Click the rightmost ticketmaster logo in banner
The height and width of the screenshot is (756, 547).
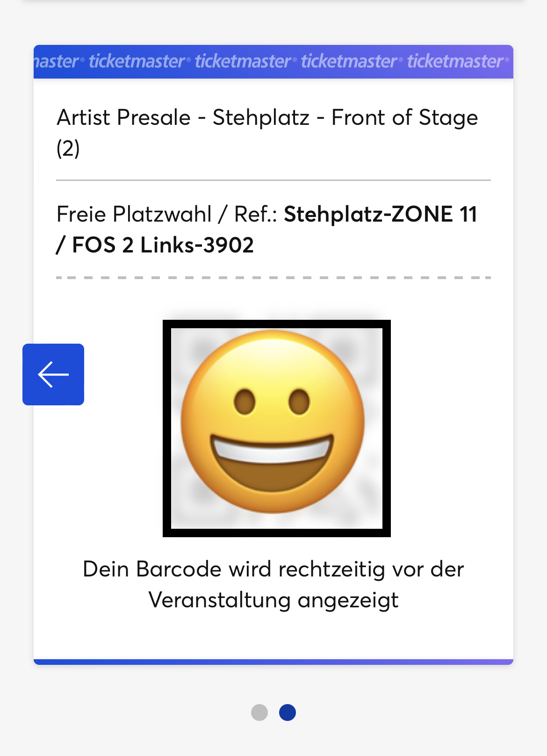458,61
